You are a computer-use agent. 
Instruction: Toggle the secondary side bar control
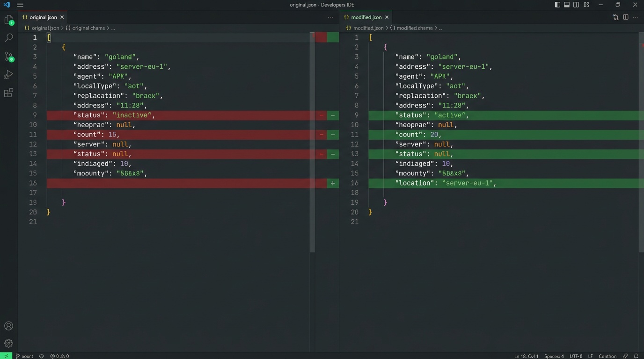[x=576, y=5]
